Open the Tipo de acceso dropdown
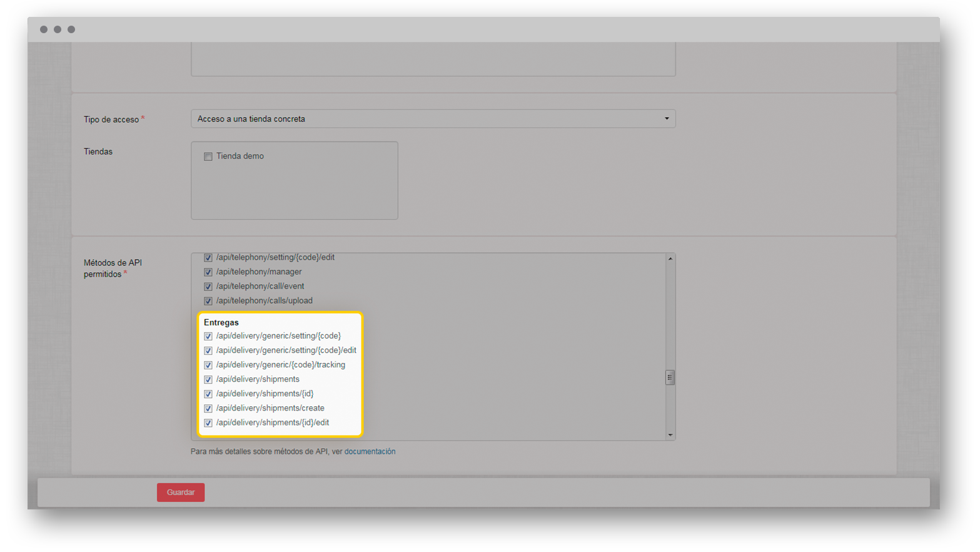This screenshot has width=980, height=552. [x=433, y=119]
